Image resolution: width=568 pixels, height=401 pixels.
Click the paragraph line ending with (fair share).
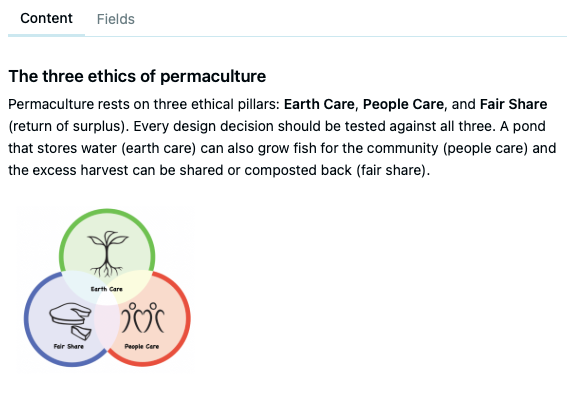coord(219,170)
